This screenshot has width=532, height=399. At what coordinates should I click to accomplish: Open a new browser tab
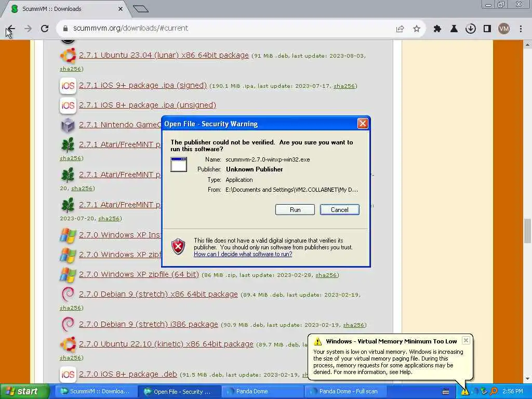tap(140, 9)
